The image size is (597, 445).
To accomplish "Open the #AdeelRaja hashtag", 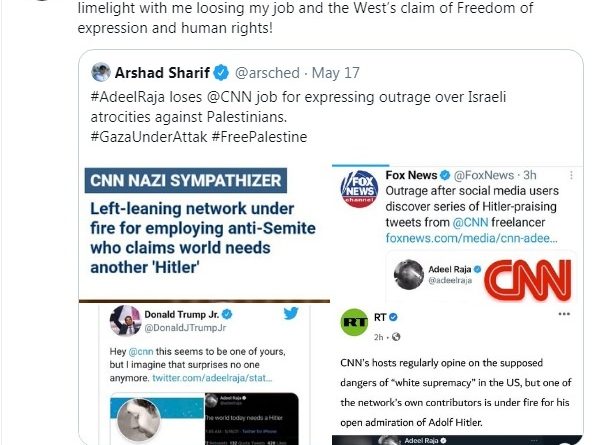I will pos(128,97).
